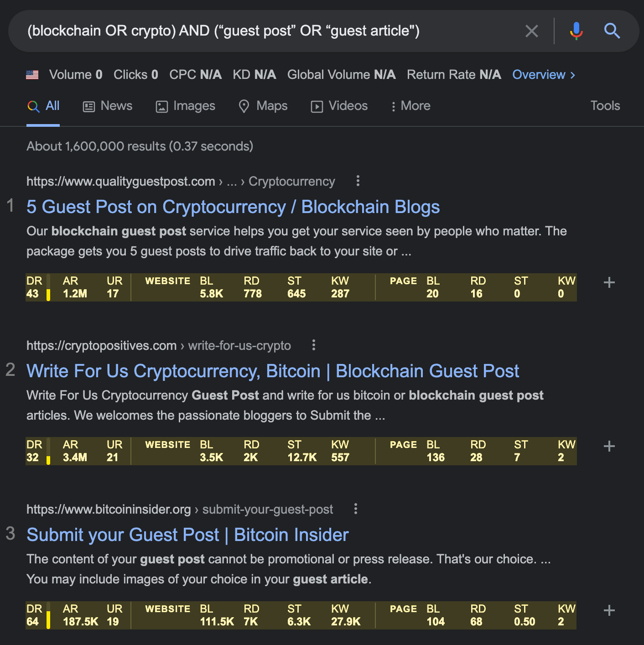Open search Tools options
Image resolution: width=644 pixels, height=645 pixels.
tap(605, 106)
